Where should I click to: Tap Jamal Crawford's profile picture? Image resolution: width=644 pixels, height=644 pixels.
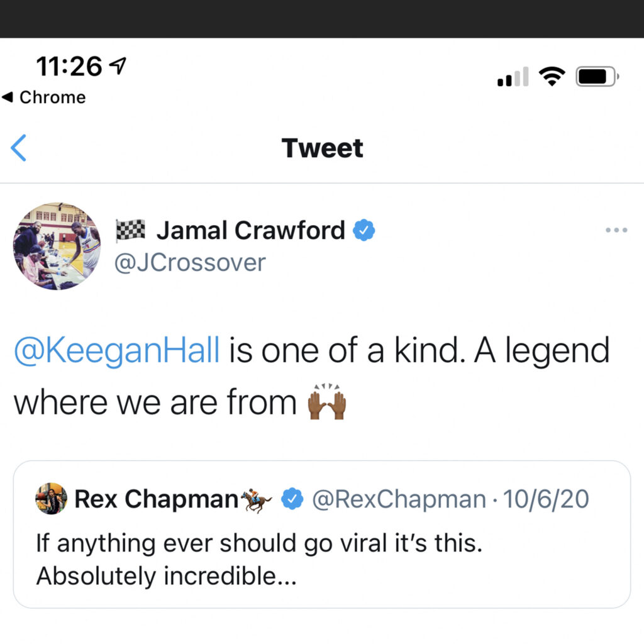pos(57,246)
